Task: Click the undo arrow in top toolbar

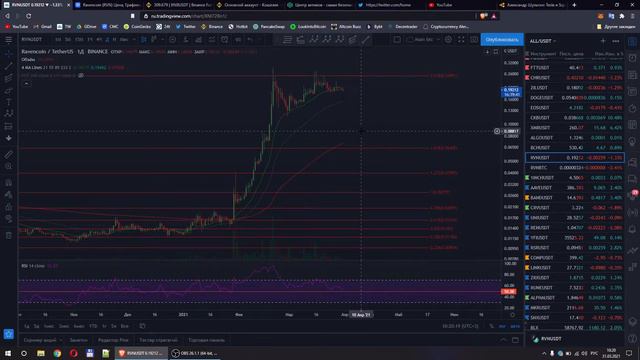Action: coord(250,40)
